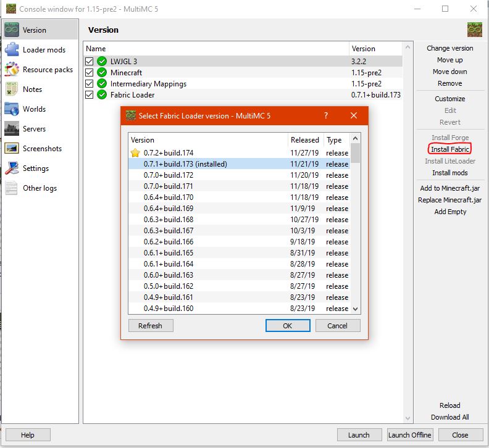Click the Help button

[x=28, y=434]
